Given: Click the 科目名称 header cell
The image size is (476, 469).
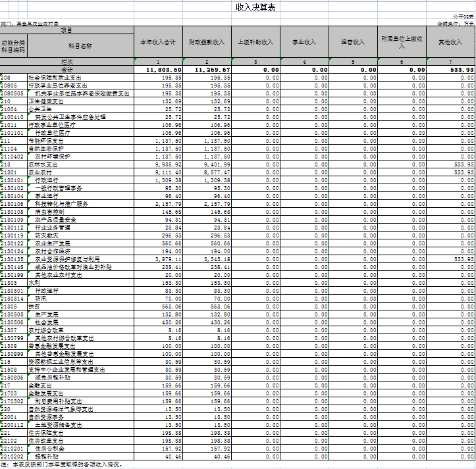Looking at the screenshot, I should click(x=80, y=46).
